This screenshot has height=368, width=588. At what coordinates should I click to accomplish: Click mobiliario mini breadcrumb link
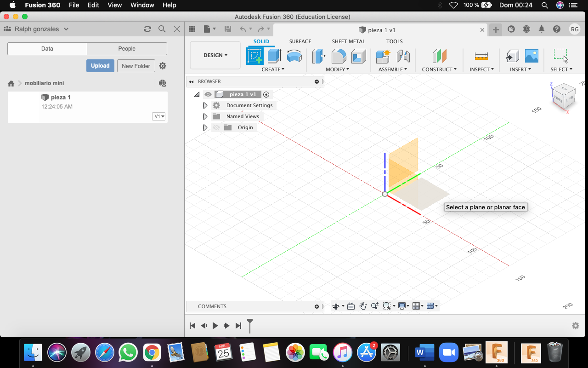[45, 83]
